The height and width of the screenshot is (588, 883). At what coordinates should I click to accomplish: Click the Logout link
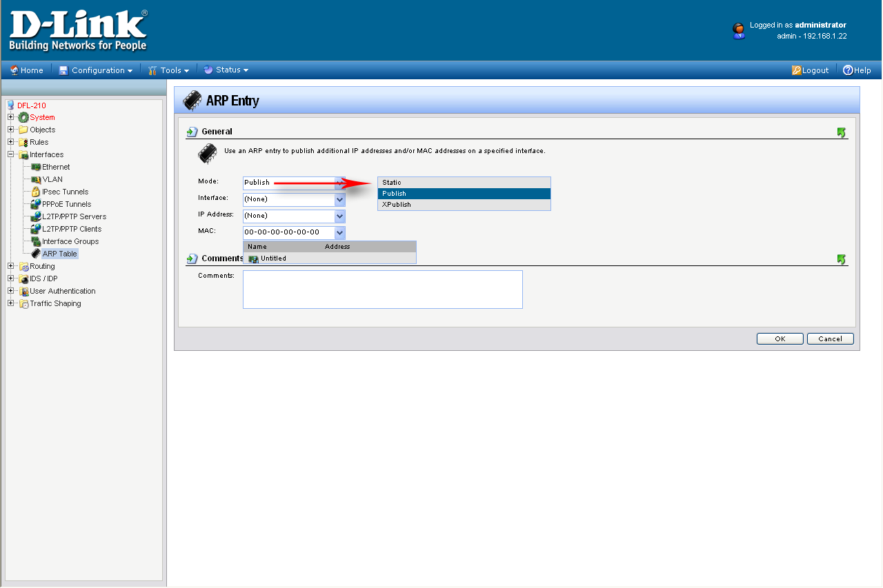815,70
